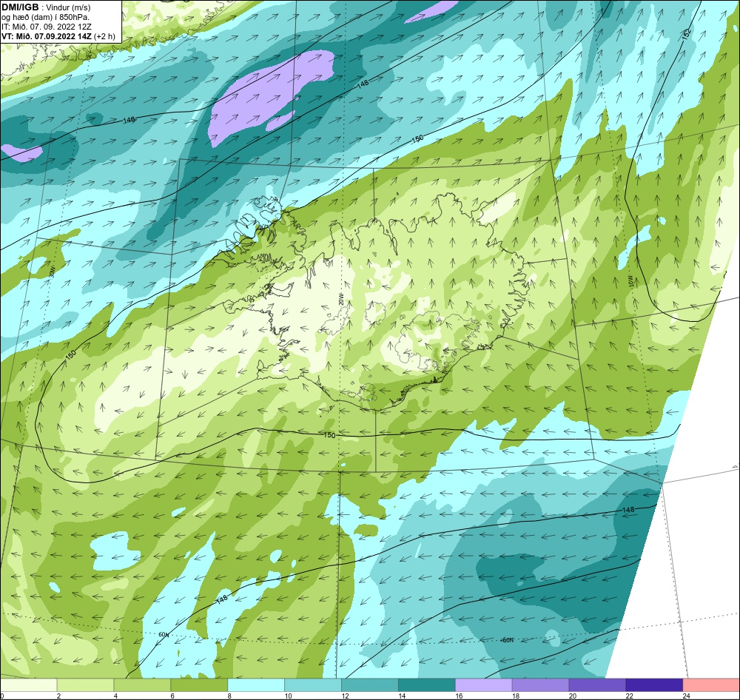Click the medium purple 18–20 m/s legend swatch
Image resolution: width=740 pixels, height=700 pixels.
point(540,684)
